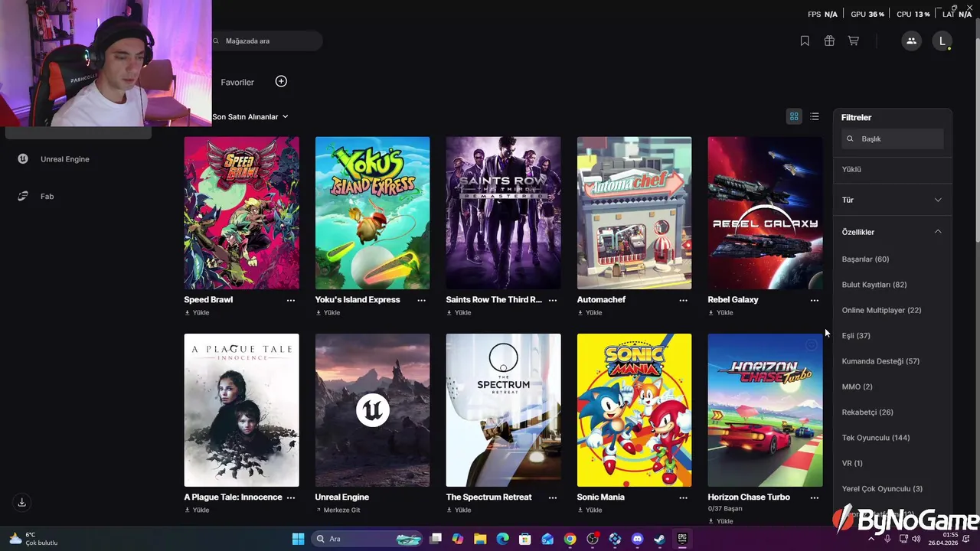
Task: Click the Başlık filter search field
Action: pos(893,139)
